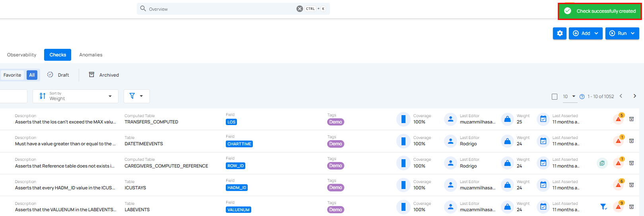The height and width of the screenshot is (216, 644).
Task: Click the last editor avatar on DATETIMEEVENTS row
Action: [x=450, y=141]
